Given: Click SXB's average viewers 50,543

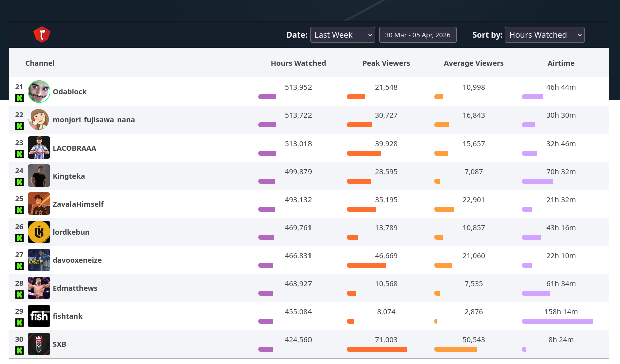Looking at the screenshot, I should coord(474,339).
